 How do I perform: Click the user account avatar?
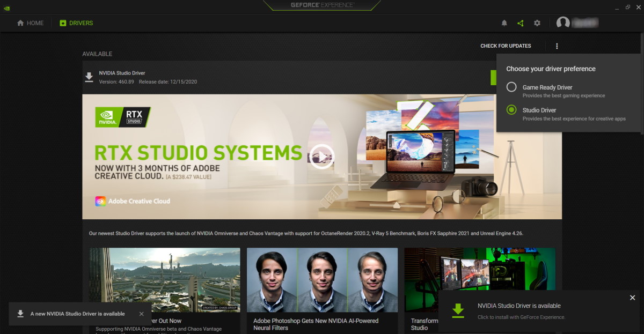[563, 23]
